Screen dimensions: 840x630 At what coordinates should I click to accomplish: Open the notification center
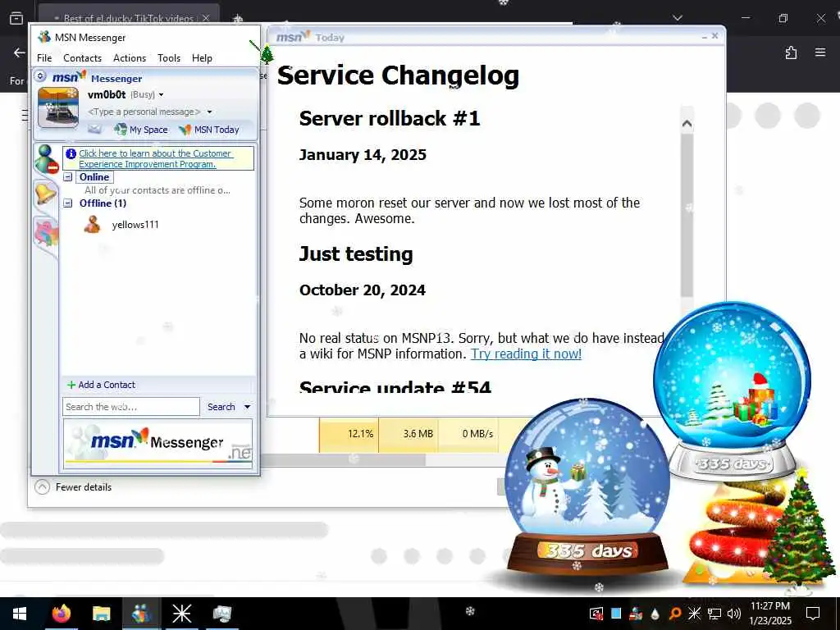click(813, 614)
